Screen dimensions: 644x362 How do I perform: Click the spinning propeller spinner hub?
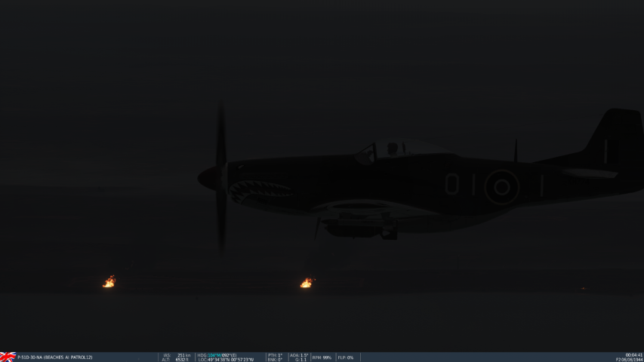pyautogui.click(x=206, y=178)
